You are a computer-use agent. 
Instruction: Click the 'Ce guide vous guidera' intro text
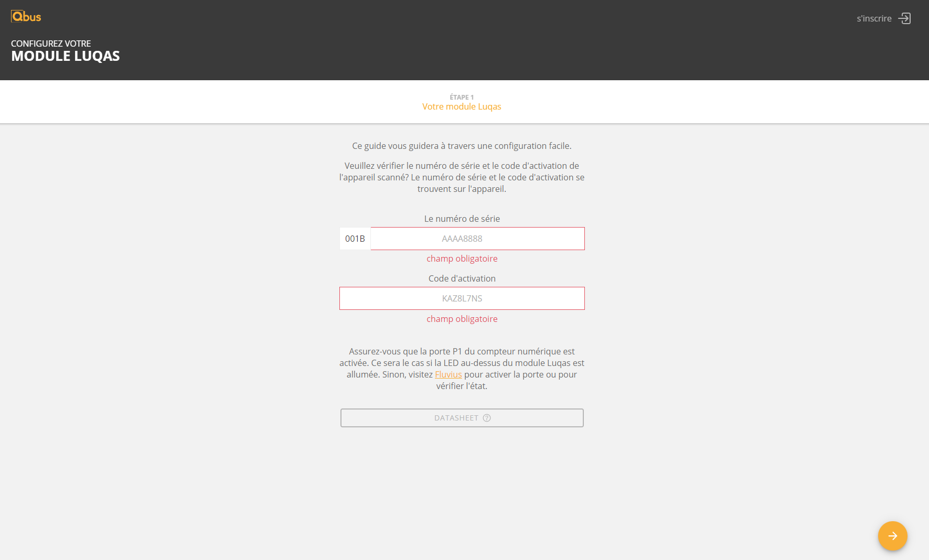462,146
